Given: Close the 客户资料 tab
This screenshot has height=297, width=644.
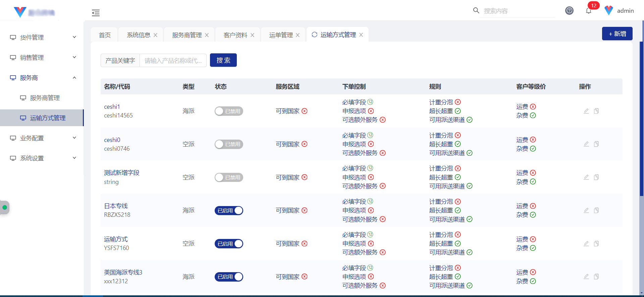Looking at the screenshot, I should (252, 35).
